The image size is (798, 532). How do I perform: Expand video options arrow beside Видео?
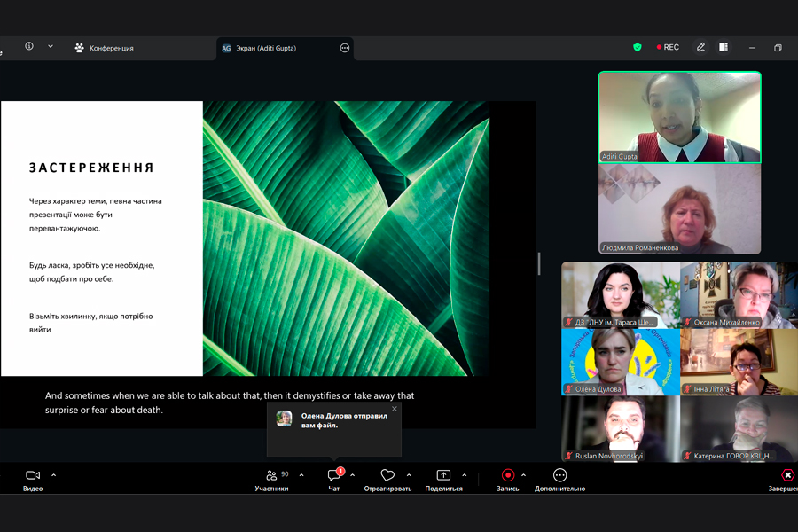click(x=54, y=475)
